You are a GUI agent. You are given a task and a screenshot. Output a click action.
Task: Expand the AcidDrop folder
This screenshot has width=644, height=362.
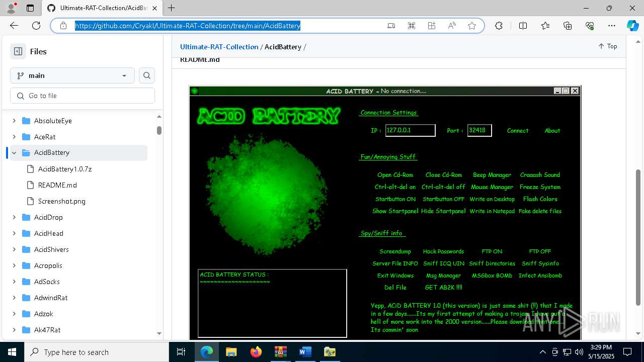click(x=14, y=217)
